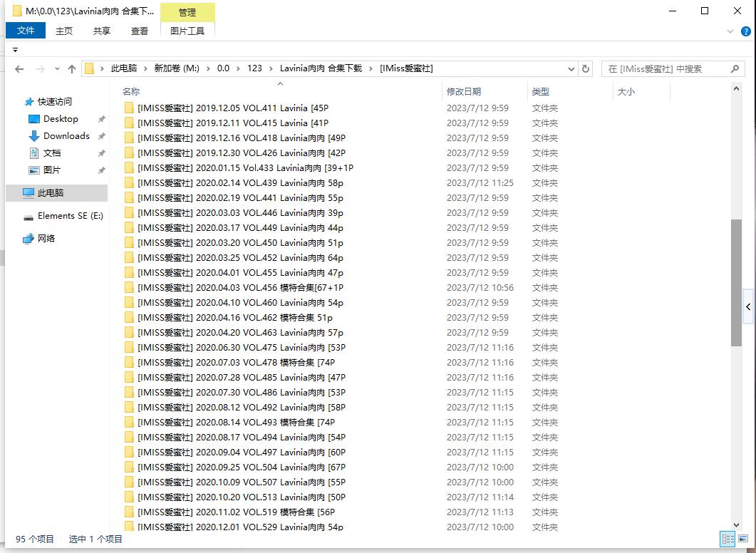Open the 查看 ribbon tab

tap(140, 31)
